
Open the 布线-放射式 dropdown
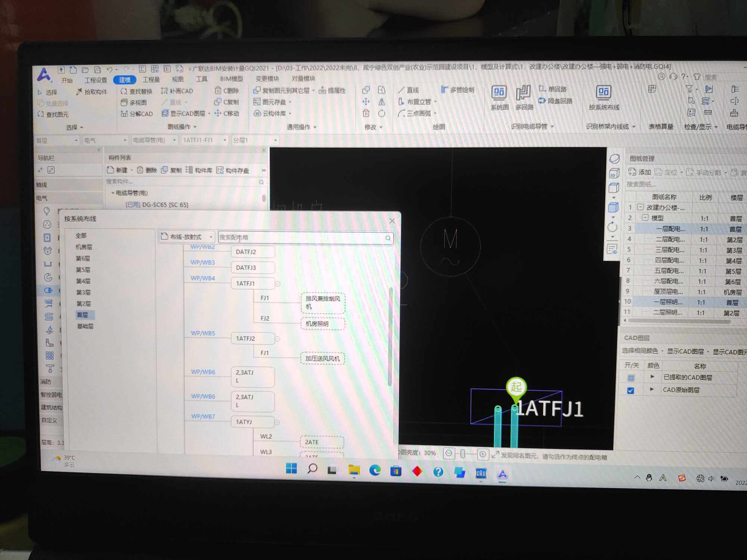pyautogui.click(x=186, y=237)
